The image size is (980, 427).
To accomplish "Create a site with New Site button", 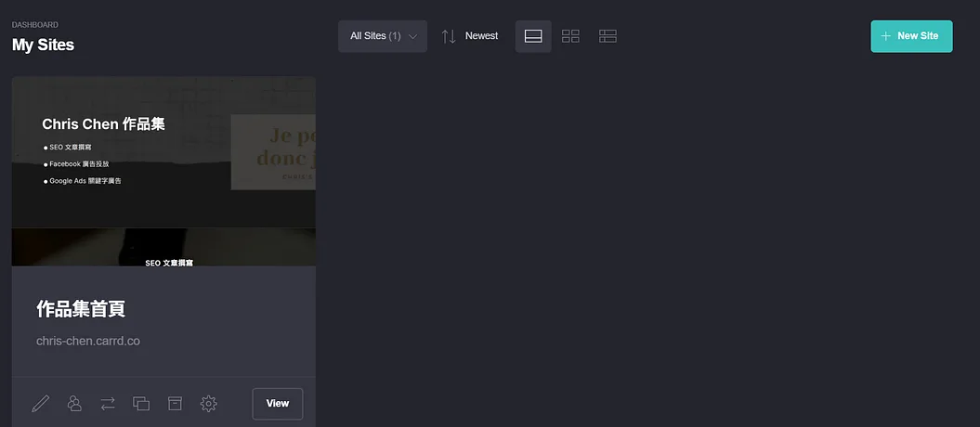I will click(x=911, y=36).
